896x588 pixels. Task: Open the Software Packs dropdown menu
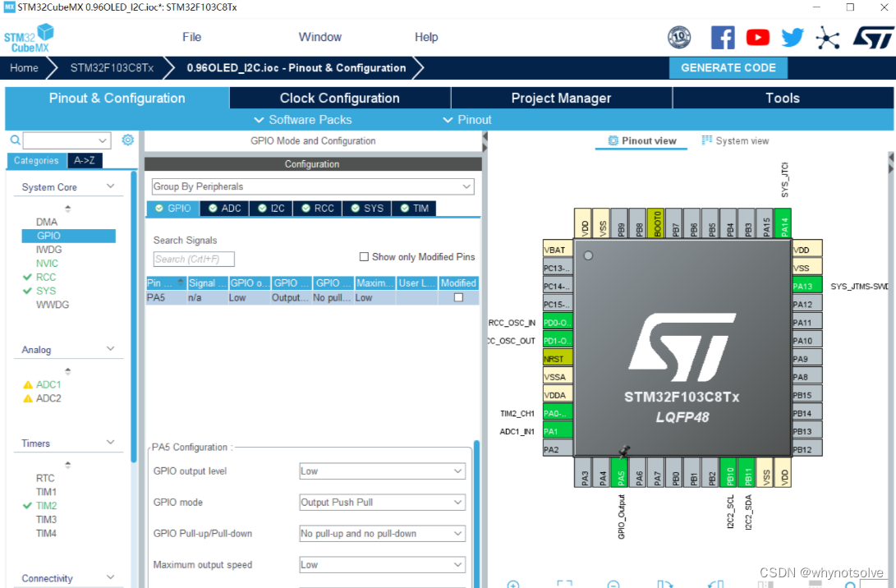[x=303, y=119]
